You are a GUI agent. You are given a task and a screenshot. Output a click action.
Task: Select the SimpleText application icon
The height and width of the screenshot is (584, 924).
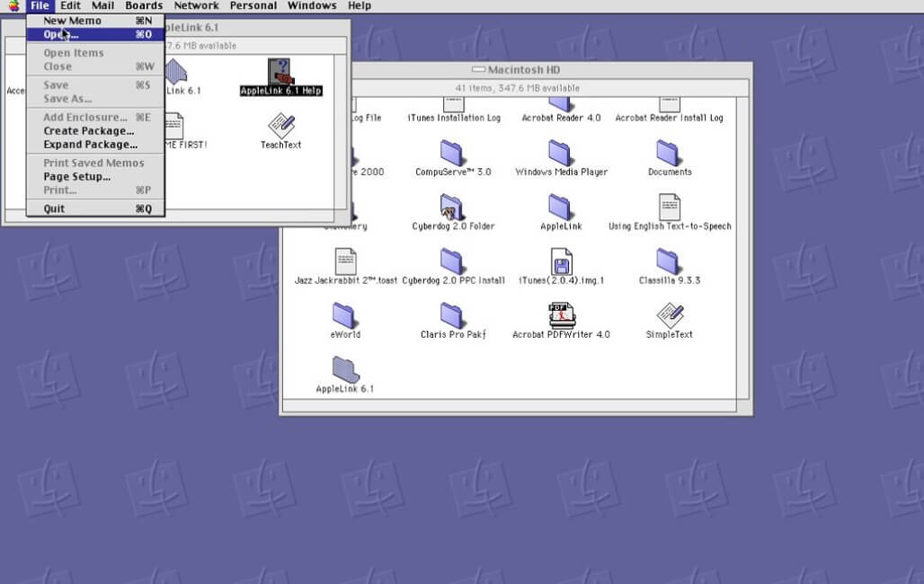[x=670, y=315]
